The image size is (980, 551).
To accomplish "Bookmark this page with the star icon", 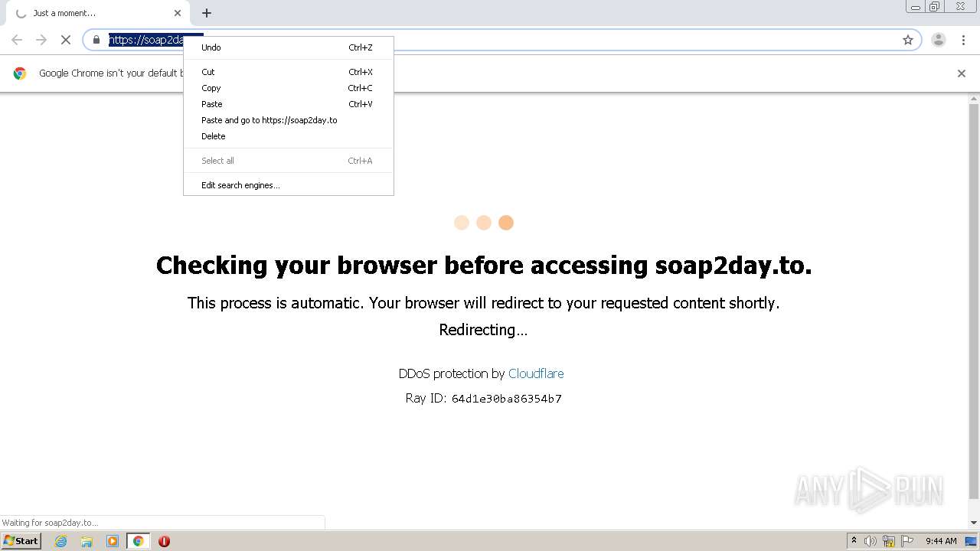I will pos(908,40).
